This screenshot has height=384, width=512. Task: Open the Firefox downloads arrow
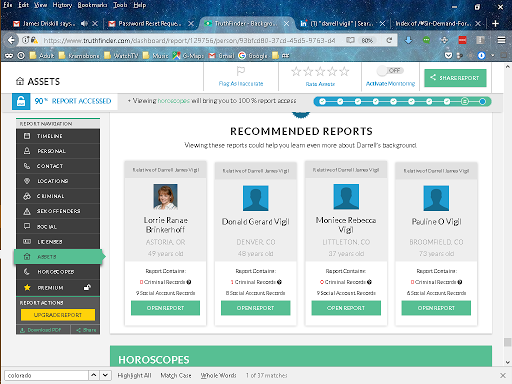pyautogui.click(x=408, y=40)
